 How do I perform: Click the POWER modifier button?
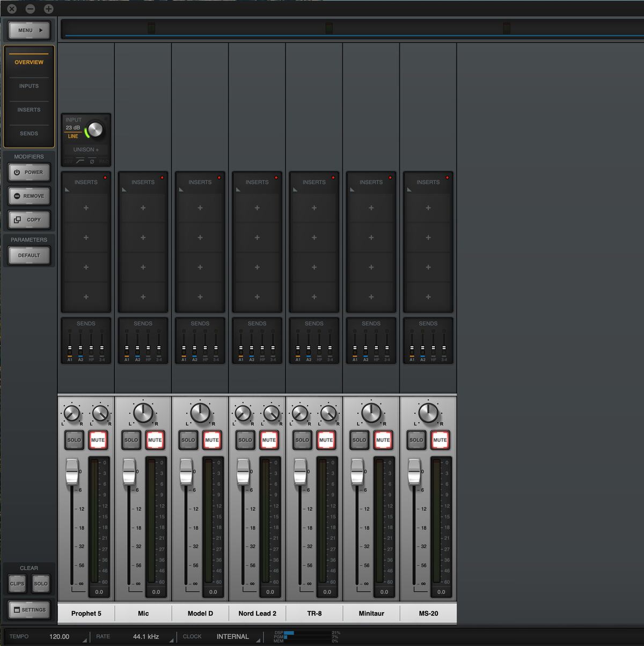coord(29,172)
